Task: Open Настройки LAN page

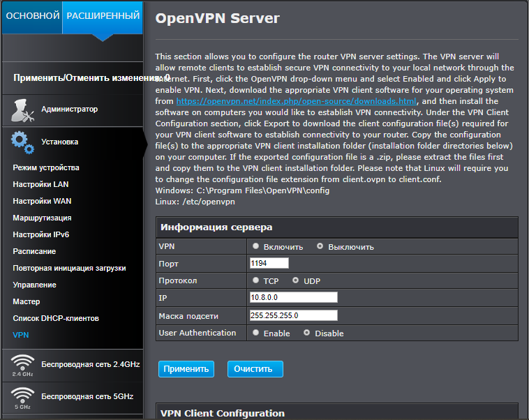Action: (x=40, y=184)
